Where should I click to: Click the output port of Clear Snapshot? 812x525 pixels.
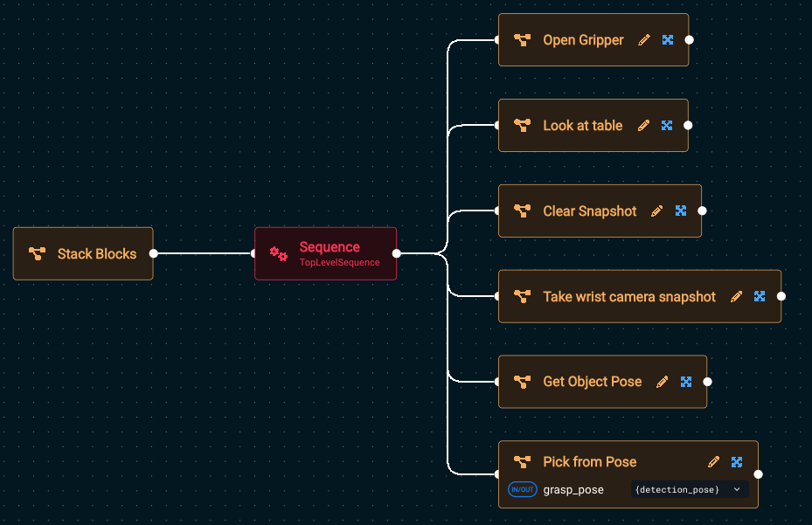(x=702, y=211)
